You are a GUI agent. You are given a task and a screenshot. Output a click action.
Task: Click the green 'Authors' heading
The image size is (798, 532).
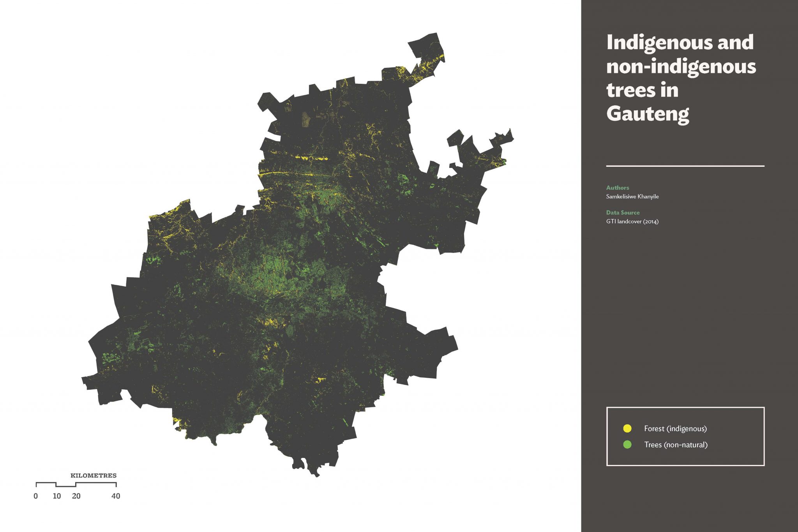point(617,187)
